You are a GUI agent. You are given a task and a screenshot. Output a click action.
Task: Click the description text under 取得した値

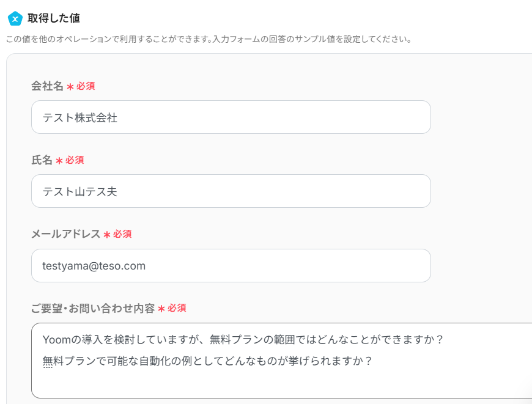point(208,39)
